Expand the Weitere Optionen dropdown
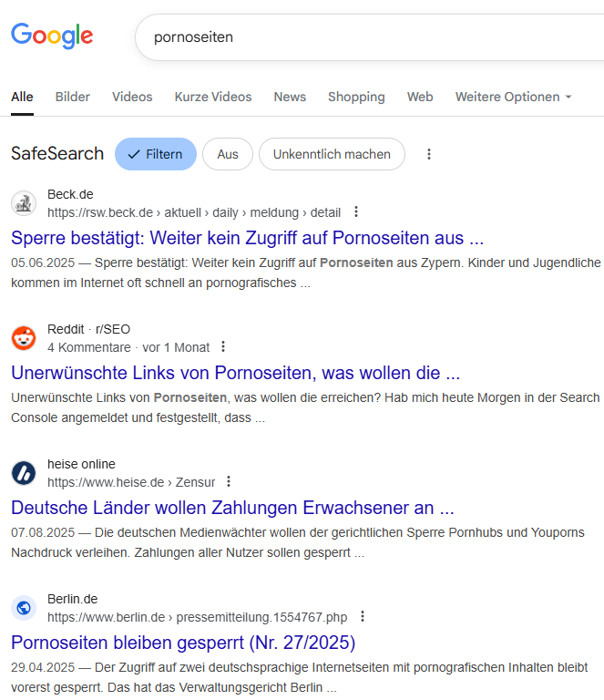This screenshot has height=700, width=604. click(x=513, y=97)
